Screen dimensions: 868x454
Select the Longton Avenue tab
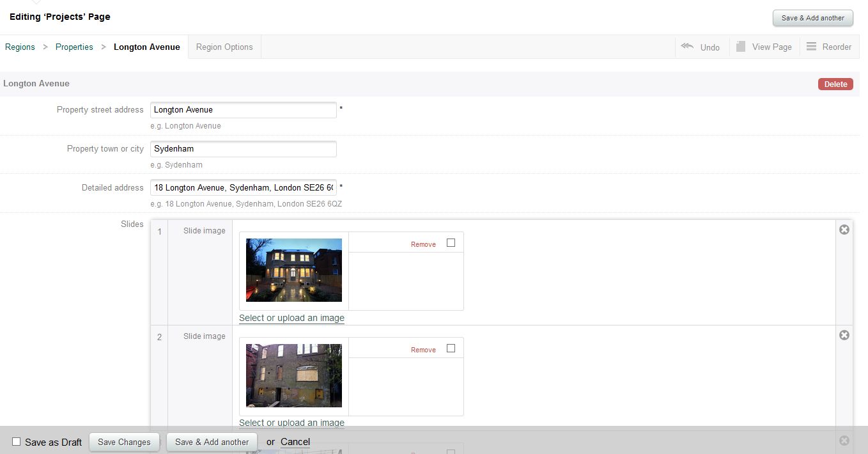[147, 47]
